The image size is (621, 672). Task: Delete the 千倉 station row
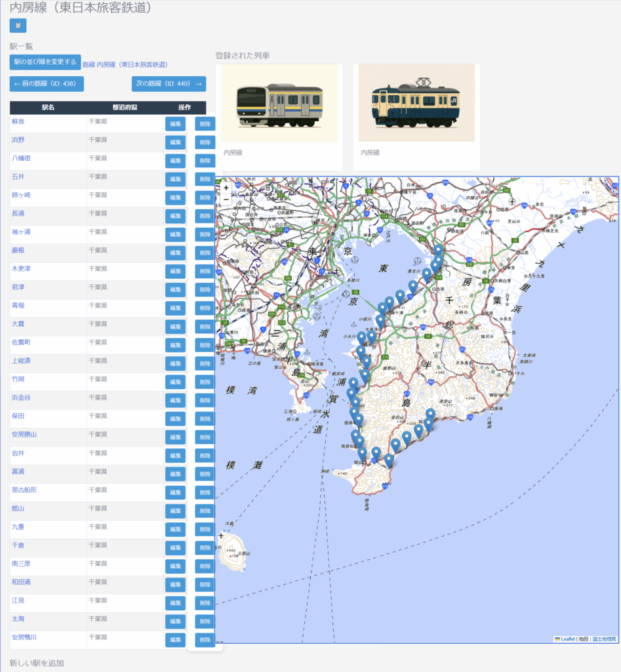pos(205,548)
